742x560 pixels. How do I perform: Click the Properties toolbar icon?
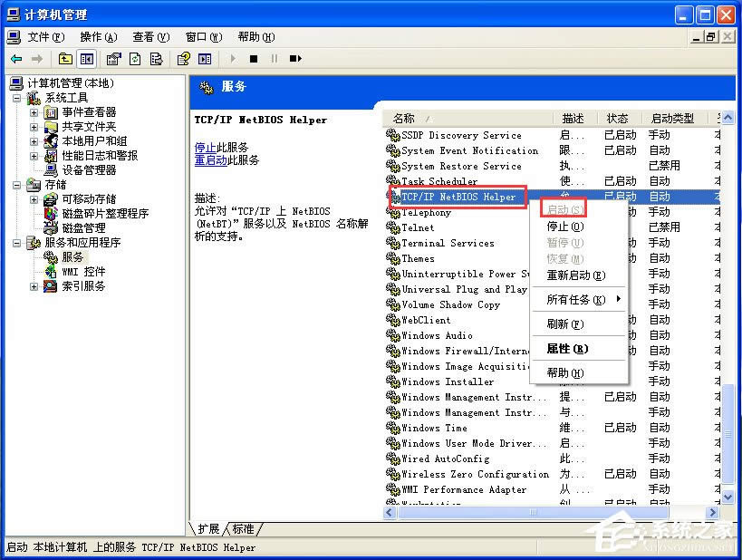112,58
